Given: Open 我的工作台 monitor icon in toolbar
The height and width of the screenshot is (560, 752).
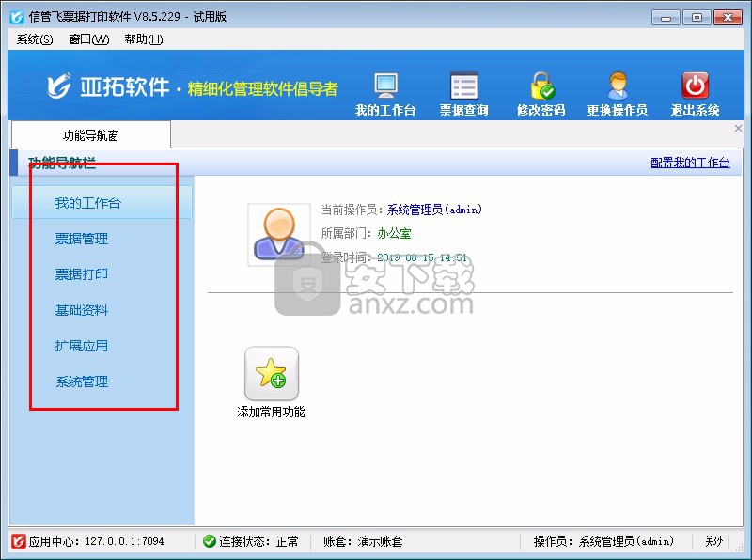Looking at the screenshot, I should 385,86.
